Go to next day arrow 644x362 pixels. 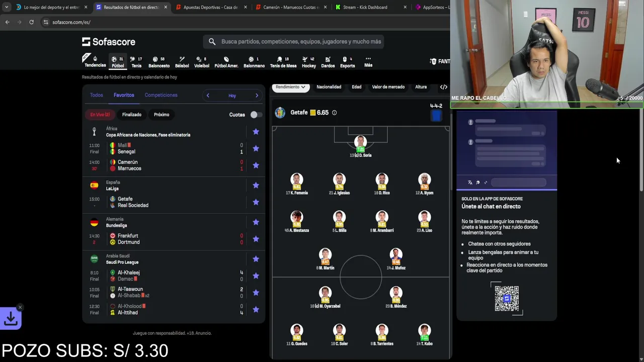click(257, 96)
